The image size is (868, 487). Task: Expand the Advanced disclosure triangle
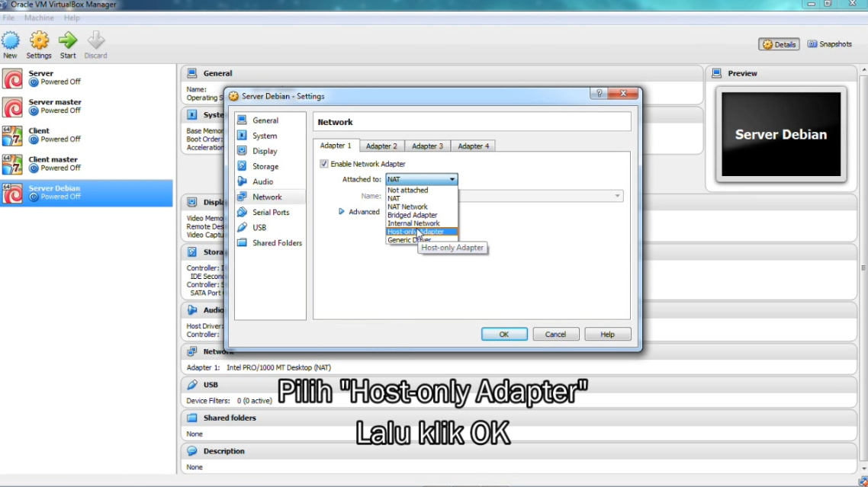[x=342, y=211]
